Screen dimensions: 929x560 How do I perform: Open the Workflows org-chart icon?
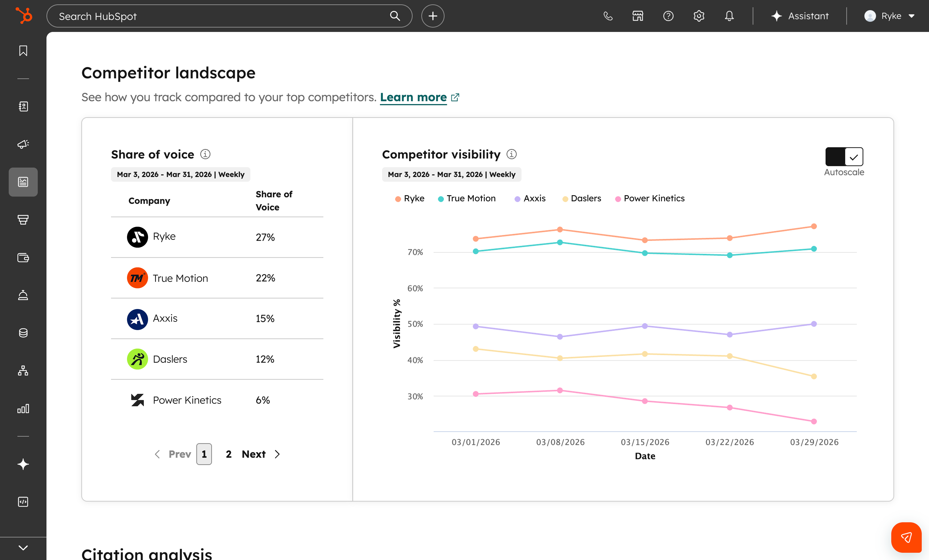[23, 371]
